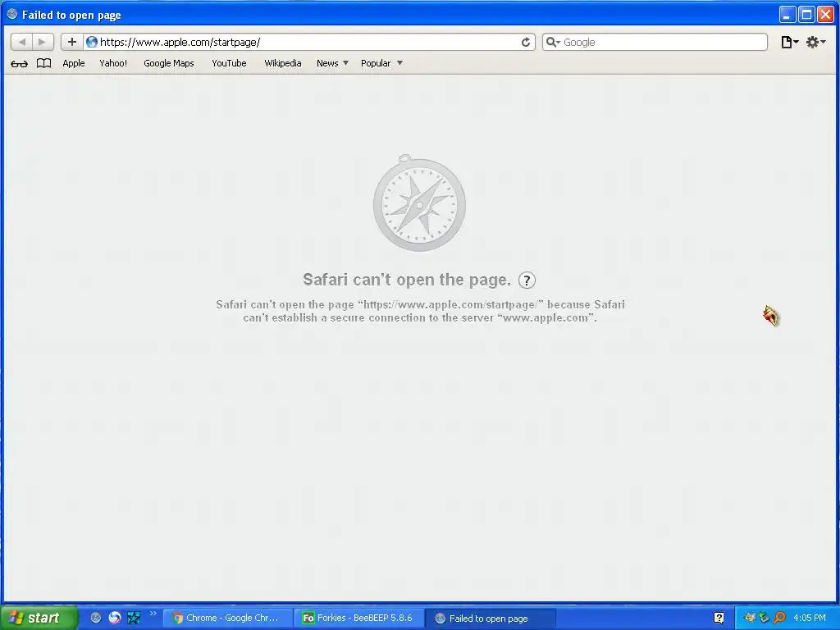Click the Safari title bar icon
840x630 pixels.
(x=12, y=15)
